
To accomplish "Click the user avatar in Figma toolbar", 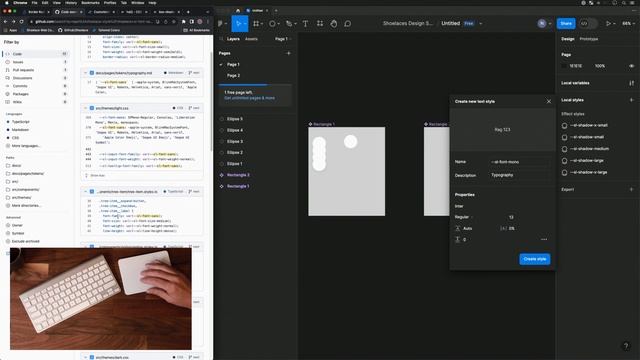I will (x=542, y=24).
